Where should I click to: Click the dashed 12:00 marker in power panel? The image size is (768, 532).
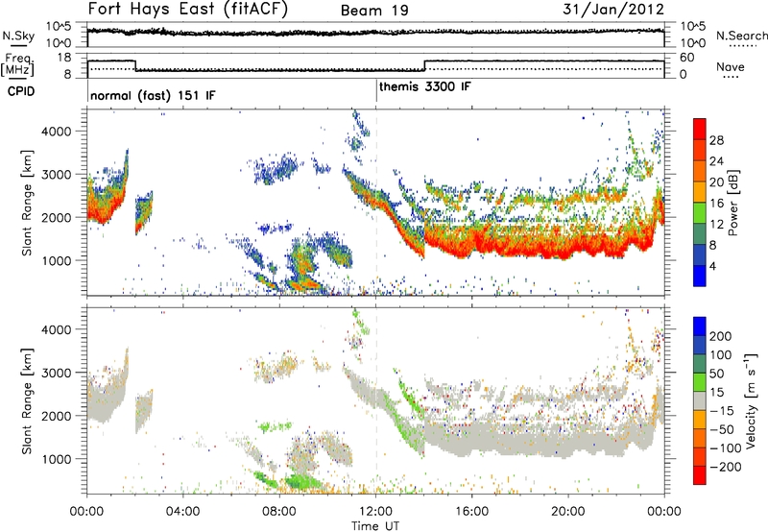(376, 203)
